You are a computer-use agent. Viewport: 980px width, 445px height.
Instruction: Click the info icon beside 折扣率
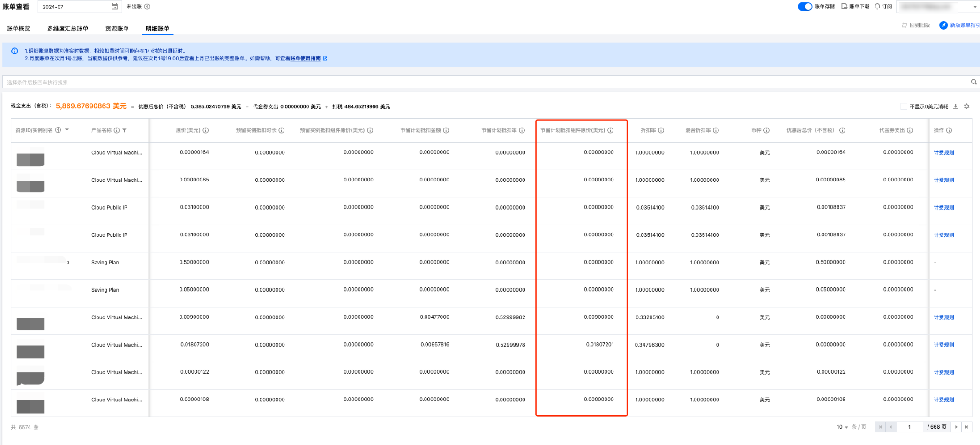[661, 130]
